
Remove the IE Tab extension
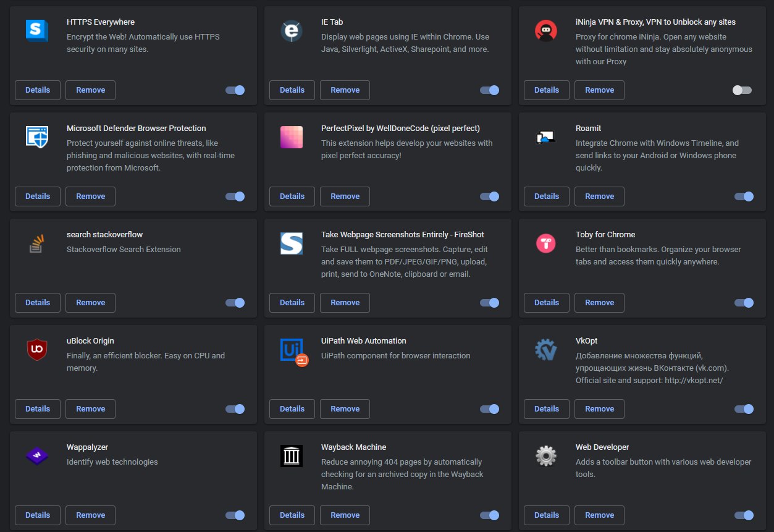(345, 90)
